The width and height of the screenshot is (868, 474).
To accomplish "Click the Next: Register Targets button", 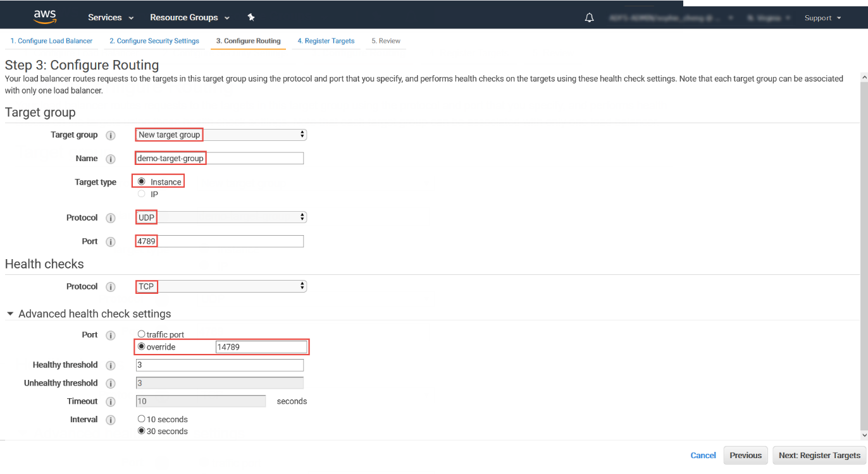I will 819,455.
